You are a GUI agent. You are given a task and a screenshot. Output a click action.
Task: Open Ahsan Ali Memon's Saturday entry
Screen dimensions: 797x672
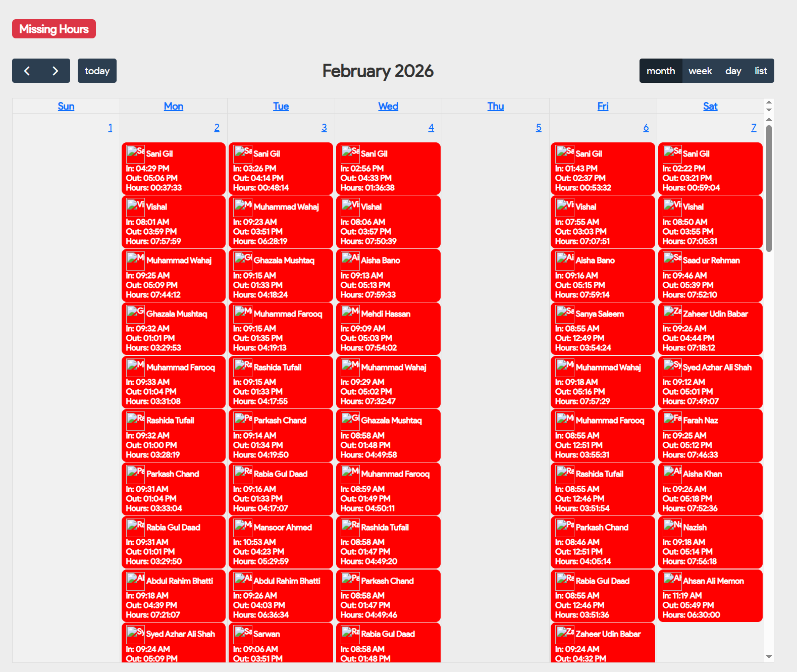[710, 596]
